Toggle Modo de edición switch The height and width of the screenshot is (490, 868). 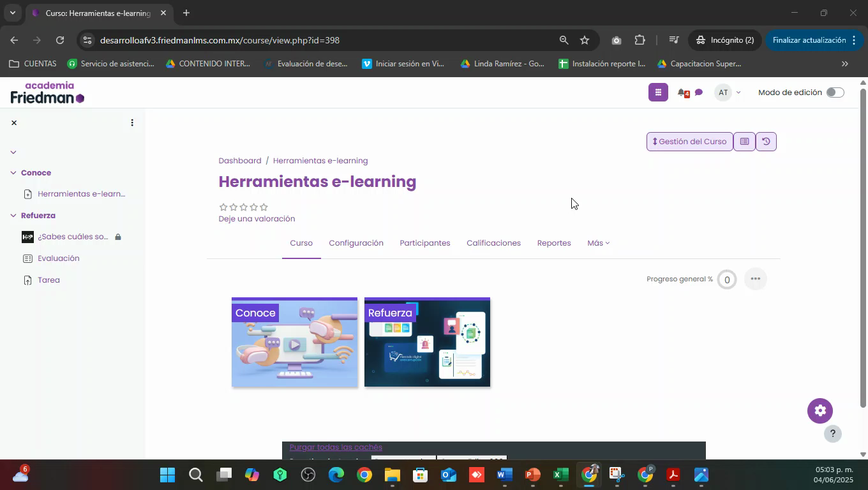pos(835,93)
